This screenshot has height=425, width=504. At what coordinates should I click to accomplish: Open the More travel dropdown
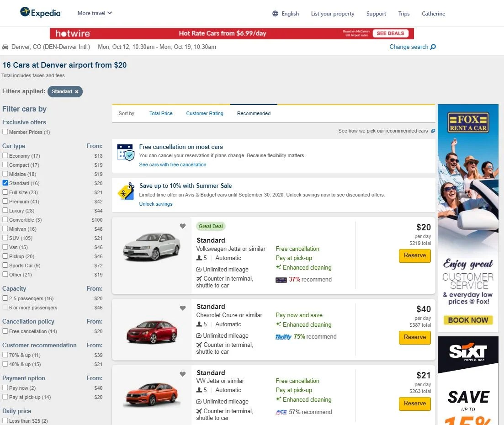click(94, 13)
